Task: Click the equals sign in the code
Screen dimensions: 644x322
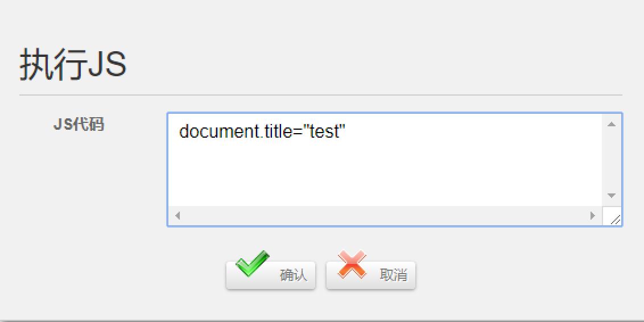Action: [x=296, y=132]
